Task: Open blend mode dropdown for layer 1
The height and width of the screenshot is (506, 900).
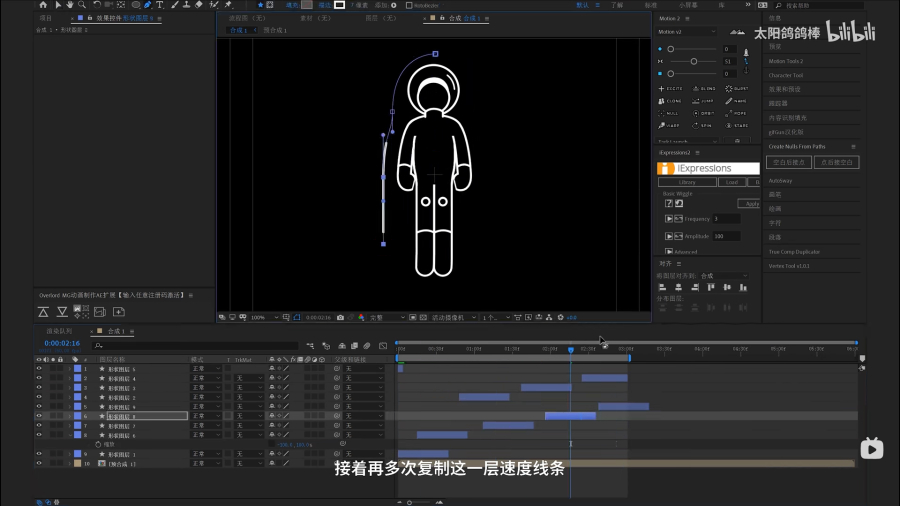Action: coord(205,369)
